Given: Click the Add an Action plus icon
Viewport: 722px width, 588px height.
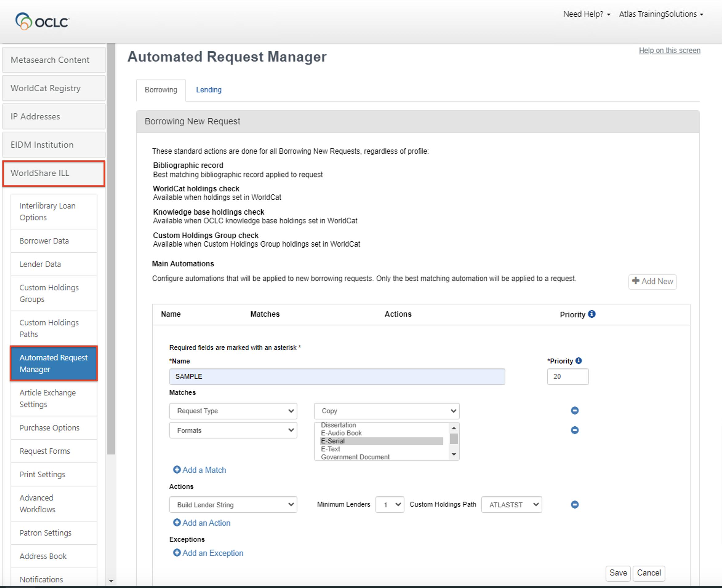Looking at the screenshot, I should [177, 522].
